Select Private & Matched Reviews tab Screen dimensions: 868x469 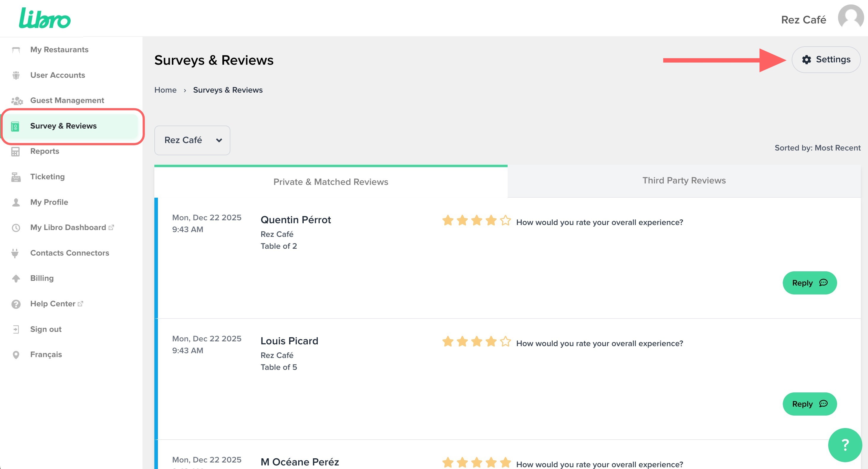[x=331, y=182]
